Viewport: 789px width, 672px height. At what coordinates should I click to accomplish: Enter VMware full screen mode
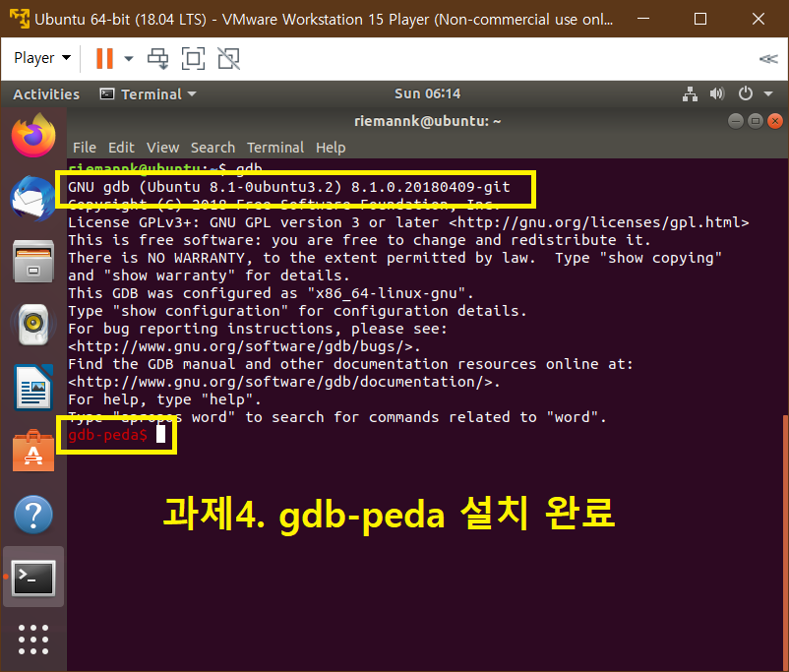point(193,58)
